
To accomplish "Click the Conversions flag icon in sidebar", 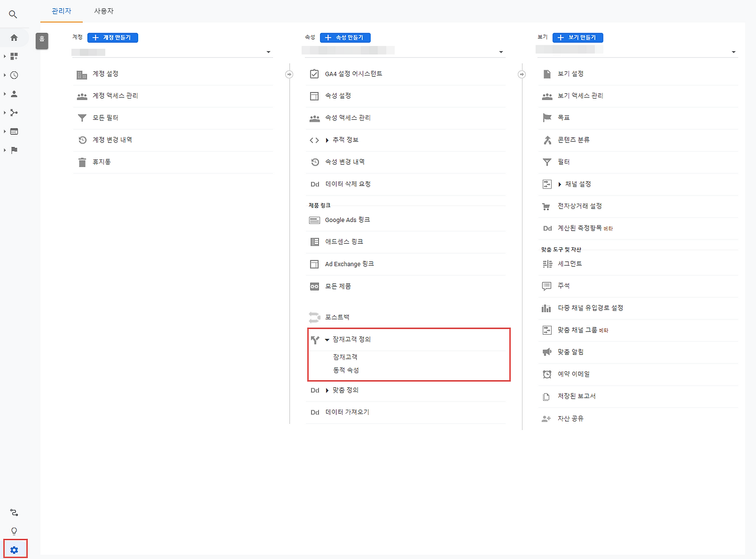I will (14, 150).
